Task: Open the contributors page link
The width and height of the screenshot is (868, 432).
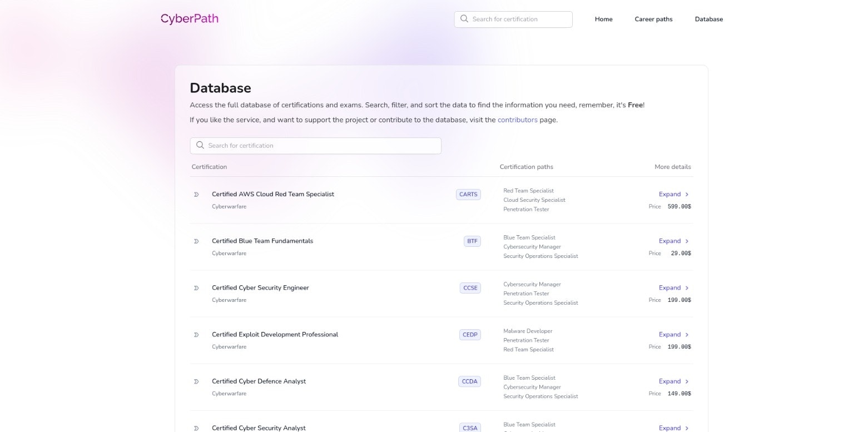Action: 518,120
